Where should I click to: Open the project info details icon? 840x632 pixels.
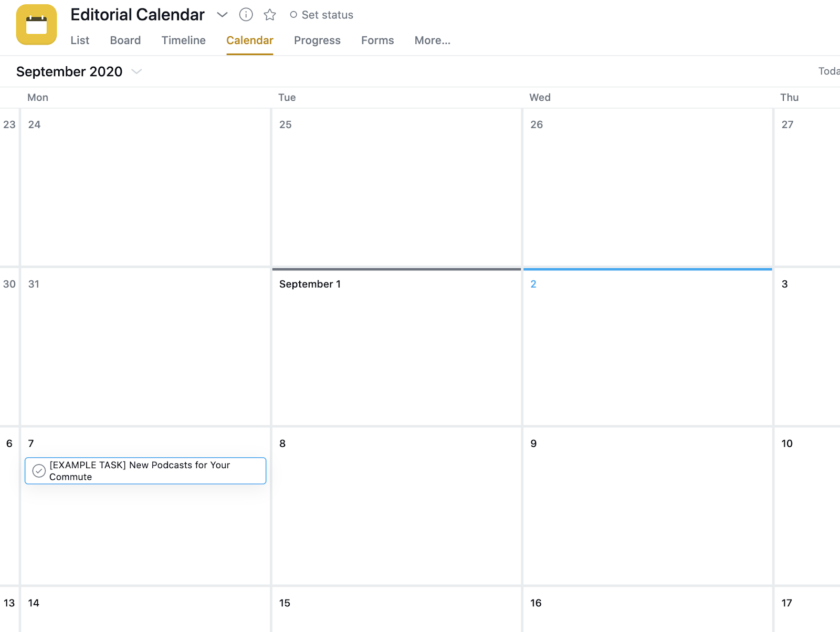tap(246, 15)
